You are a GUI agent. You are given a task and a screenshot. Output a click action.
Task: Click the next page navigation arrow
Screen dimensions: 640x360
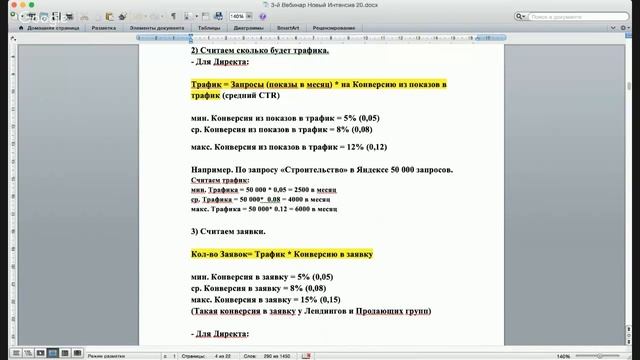pyautogui.click(x=629, y=342)
